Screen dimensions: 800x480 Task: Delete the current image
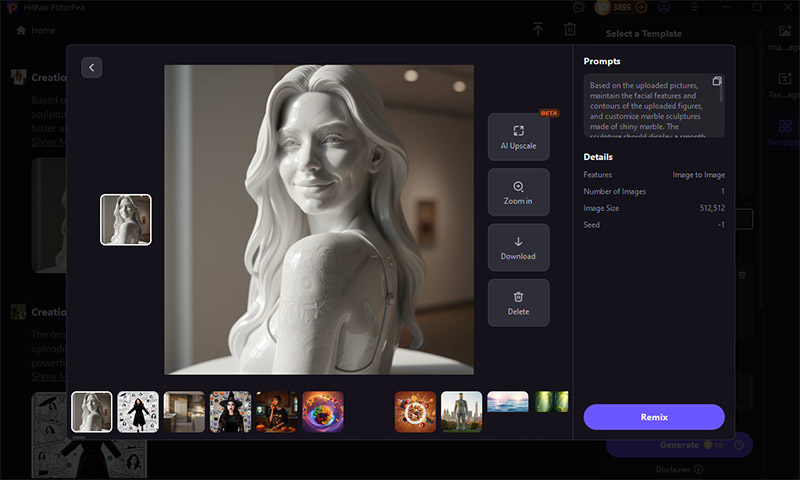coord(518,302)
